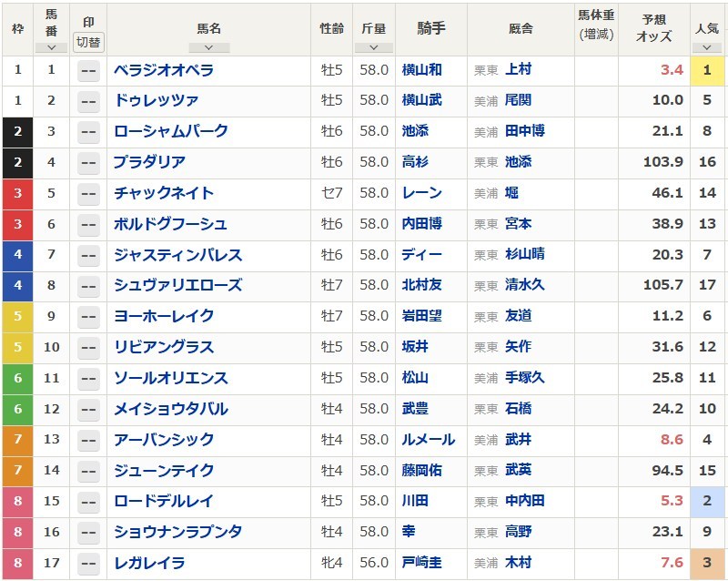This screenshot has height=581, width=728.
Task: Click the blue popularity 2 cell
Action: [x=707, y=502]
